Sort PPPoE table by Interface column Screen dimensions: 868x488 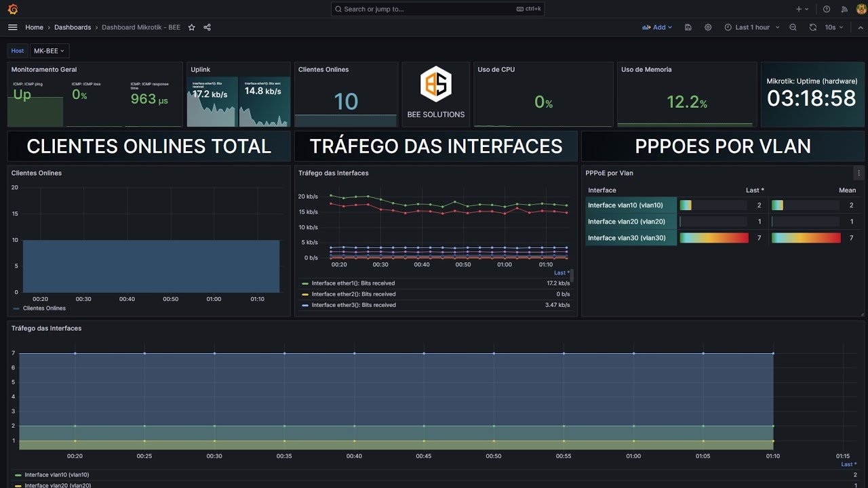602,190
